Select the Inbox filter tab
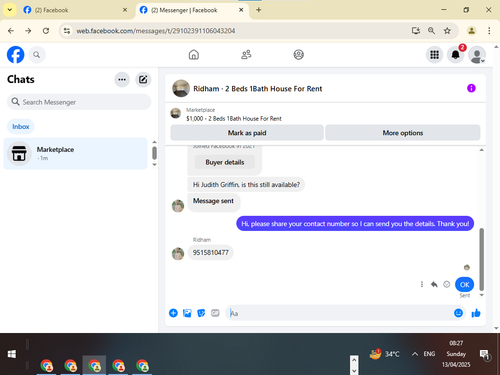 point(21,127)
